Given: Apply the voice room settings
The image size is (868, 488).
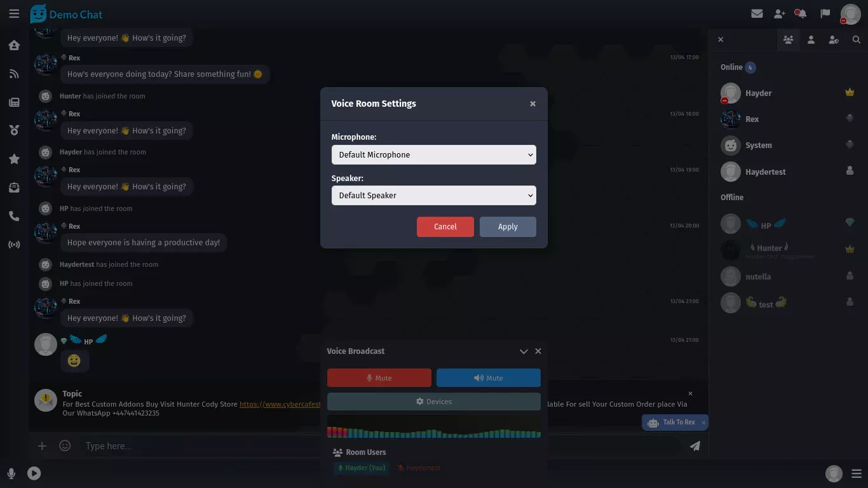Looking at the screenshot, I should pos(508,227).
